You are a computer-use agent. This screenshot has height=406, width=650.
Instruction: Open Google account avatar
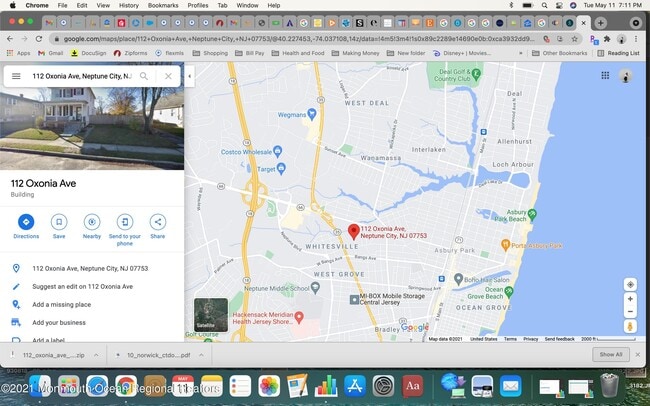(626, 76)
